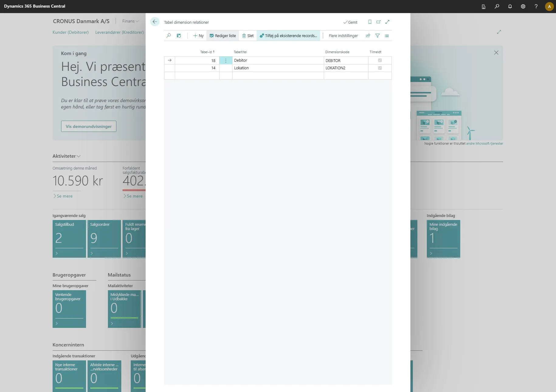The width and height of the screenshot is (556, 392).
Task: Open the Tilmeldt column header menu
Action: [375, 52]
